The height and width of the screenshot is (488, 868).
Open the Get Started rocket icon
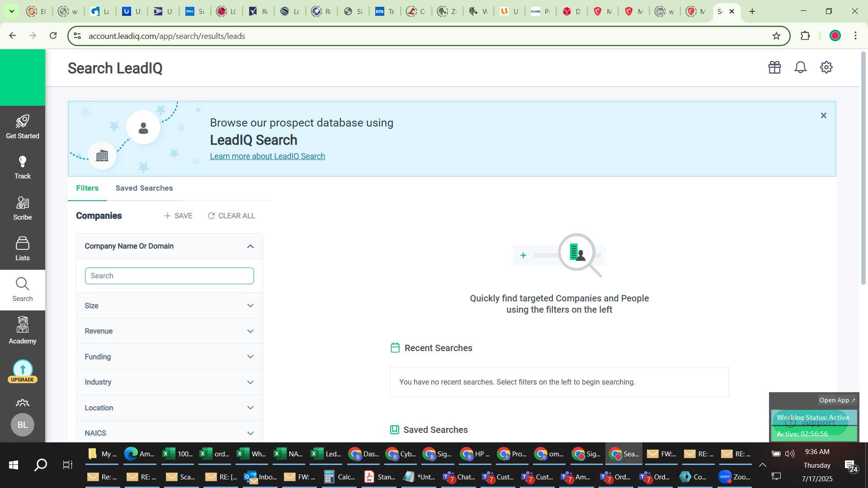23,127
